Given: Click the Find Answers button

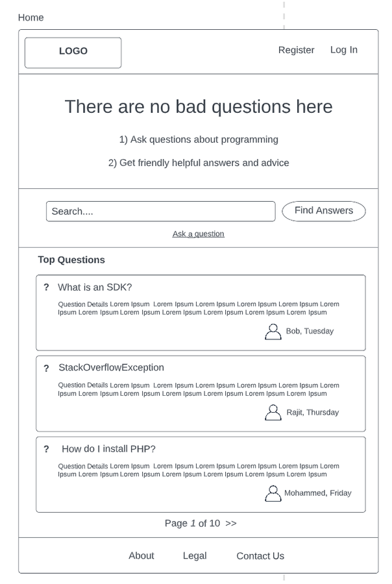Looking at the screenshot, I should coord(324,211).
